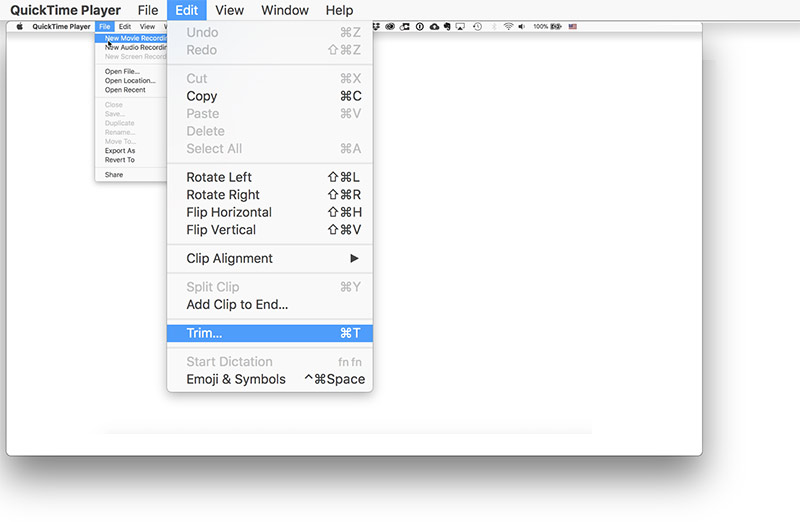
Task: Click the greyed Undo menu item
Action: point(270,32)
